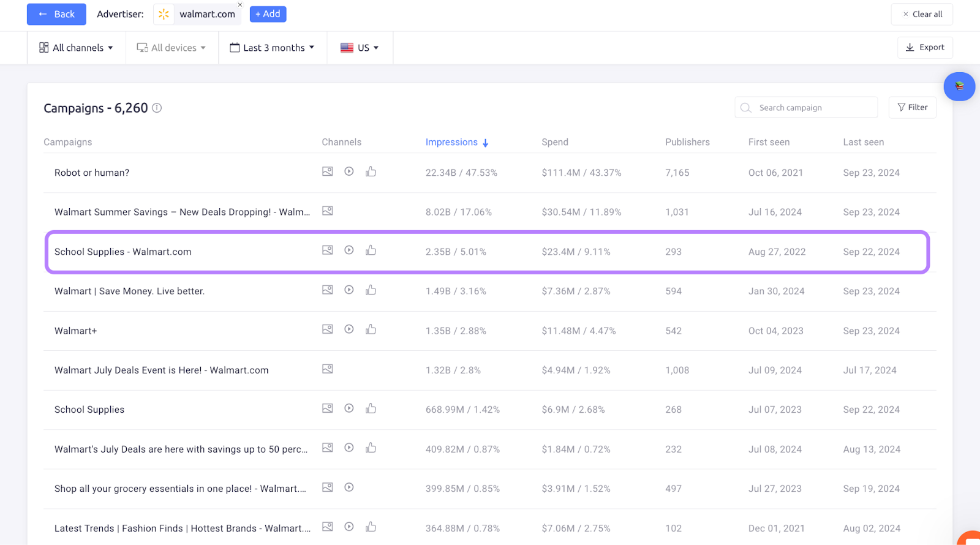The image size is (980, 545).
Task: Click display icon in grocery essentials row
Action: pyautogui.click(x=328, y=487)
